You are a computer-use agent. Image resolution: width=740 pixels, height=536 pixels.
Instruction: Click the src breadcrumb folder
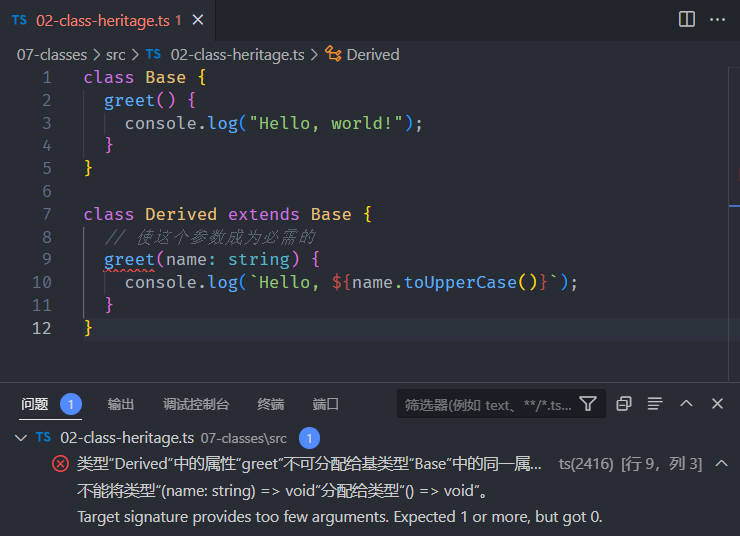point(116,55)
